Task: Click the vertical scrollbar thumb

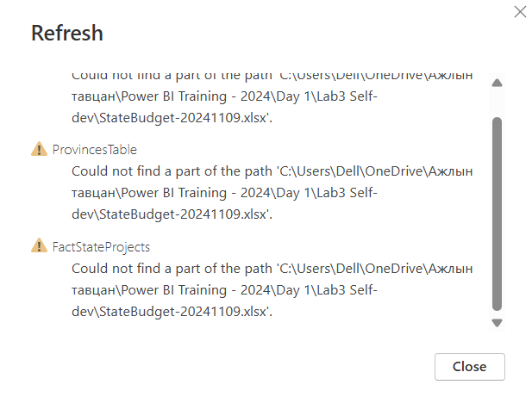Action: click(x=497, y=214)
